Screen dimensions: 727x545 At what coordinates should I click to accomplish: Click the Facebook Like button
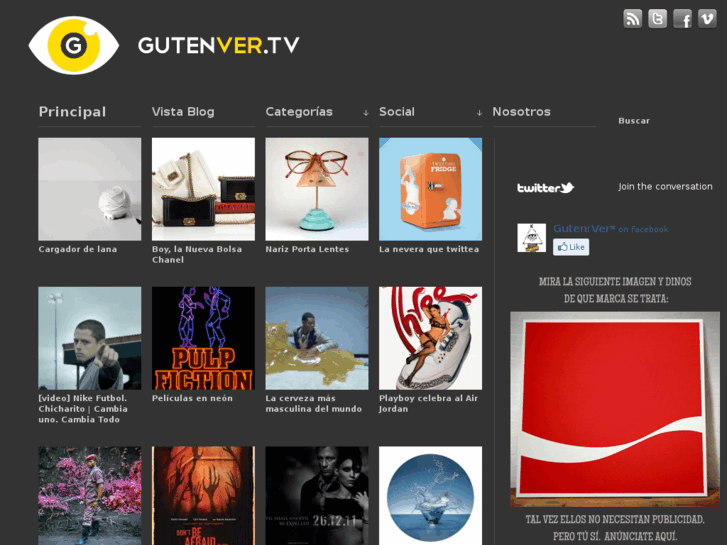[x=571, y=247]
